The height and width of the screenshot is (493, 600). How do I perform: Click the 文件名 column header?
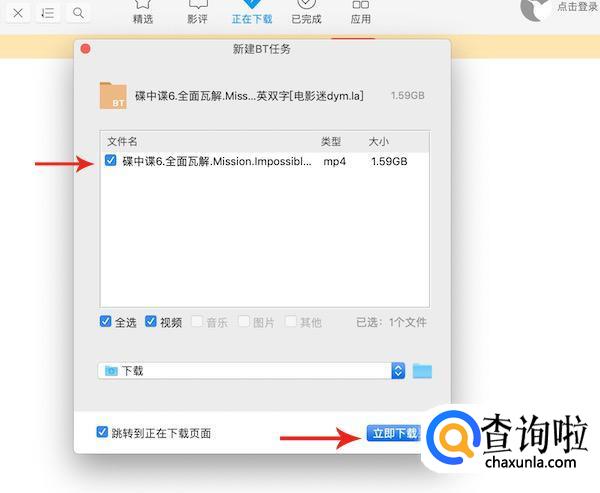pos(122,141)
